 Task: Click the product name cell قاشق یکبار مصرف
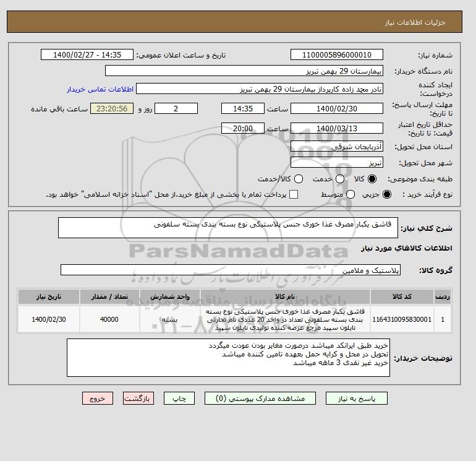point(285,319)
